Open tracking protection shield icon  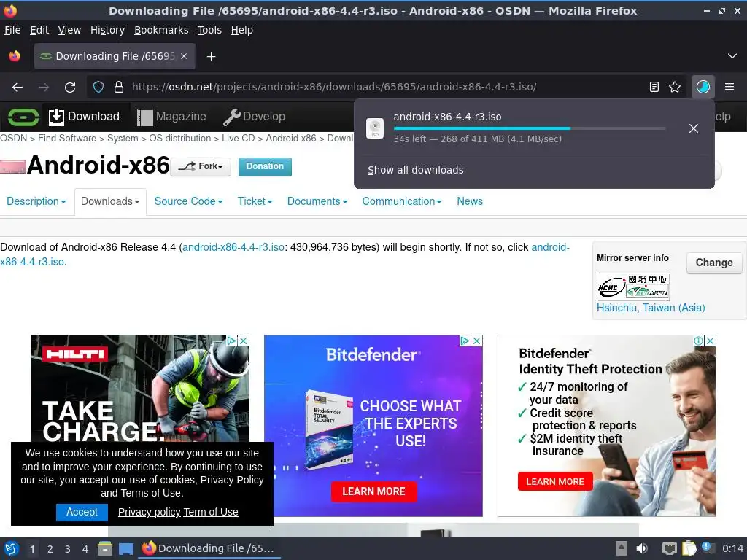(x=98, y=87)
